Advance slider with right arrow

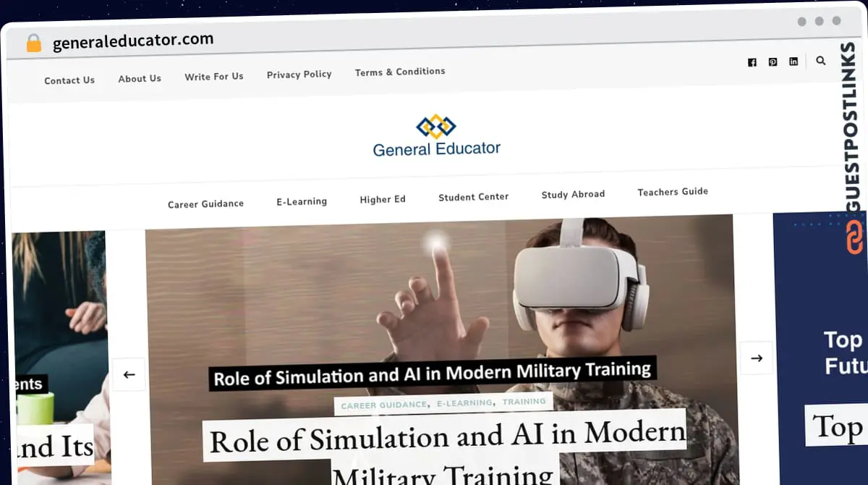point(757,358)
